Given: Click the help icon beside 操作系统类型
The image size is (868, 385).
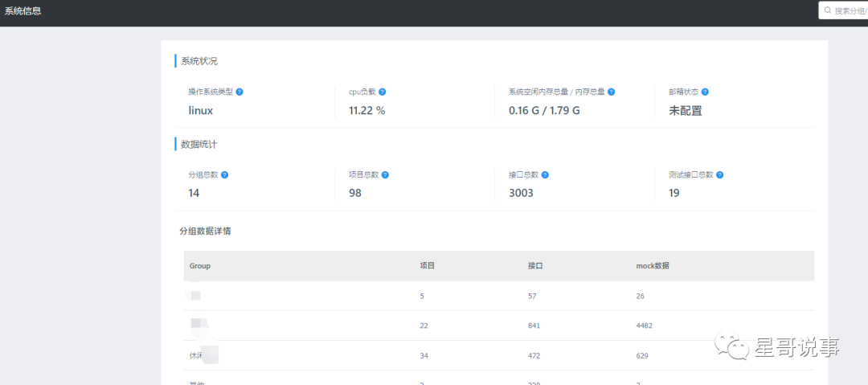Looking at the screenshot, I should coord(240,92).
